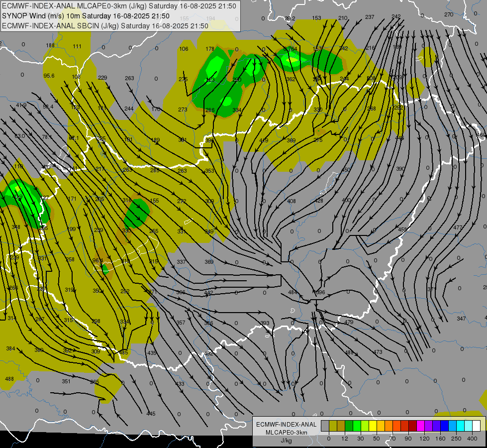Click the pure yellow legend swatch before 50
This screenshot has width=487, height=448.
pyautogui.click(x=373, y=426)
